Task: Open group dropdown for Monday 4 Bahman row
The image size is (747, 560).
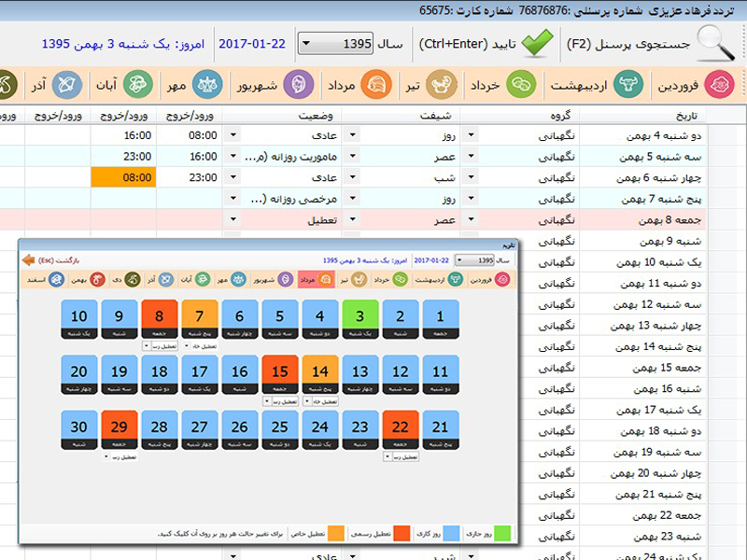Action: click(x=471, y=135)
